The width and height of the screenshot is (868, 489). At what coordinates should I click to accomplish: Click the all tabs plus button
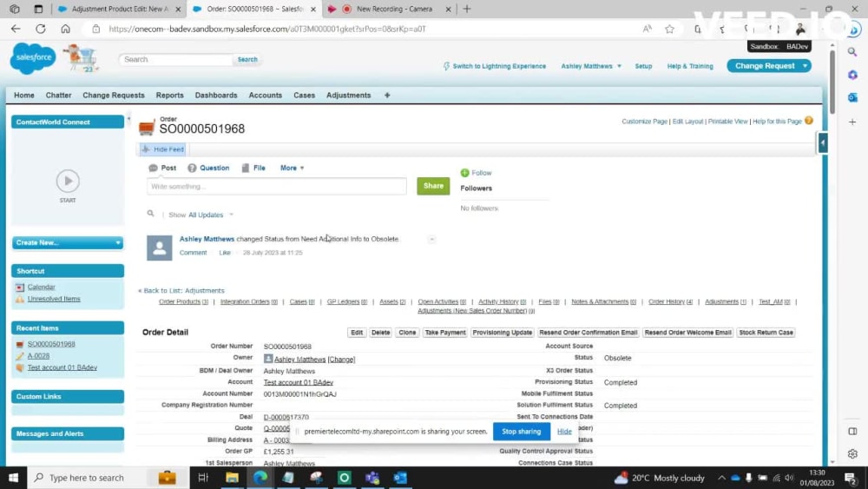[387, 96]
